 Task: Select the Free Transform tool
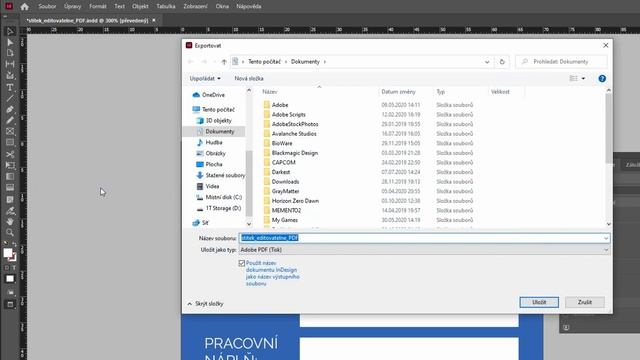(10, 165)
